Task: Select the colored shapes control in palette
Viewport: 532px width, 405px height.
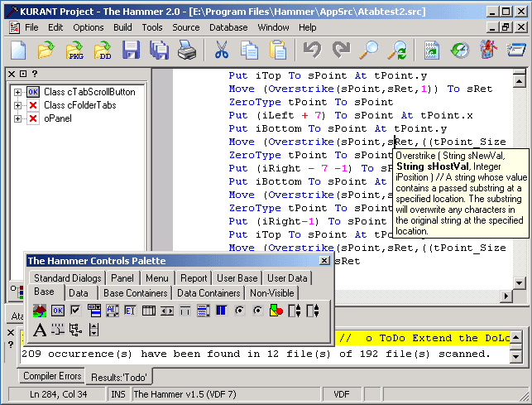Action: click(276, 311)
